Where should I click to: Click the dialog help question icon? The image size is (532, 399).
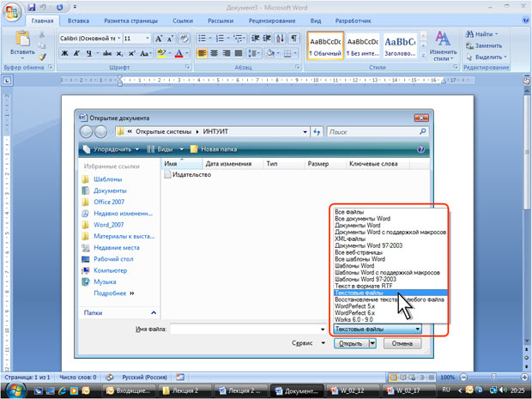420,149
